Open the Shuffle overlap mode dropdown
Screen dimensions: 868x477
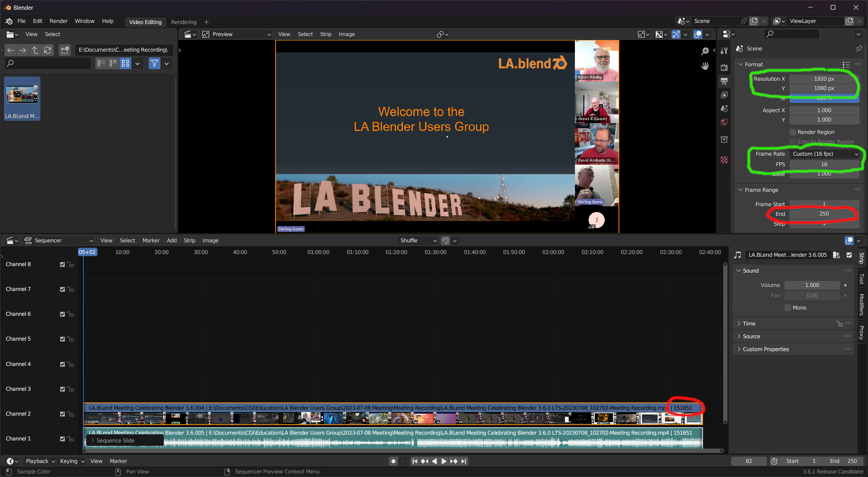point(417,240)
